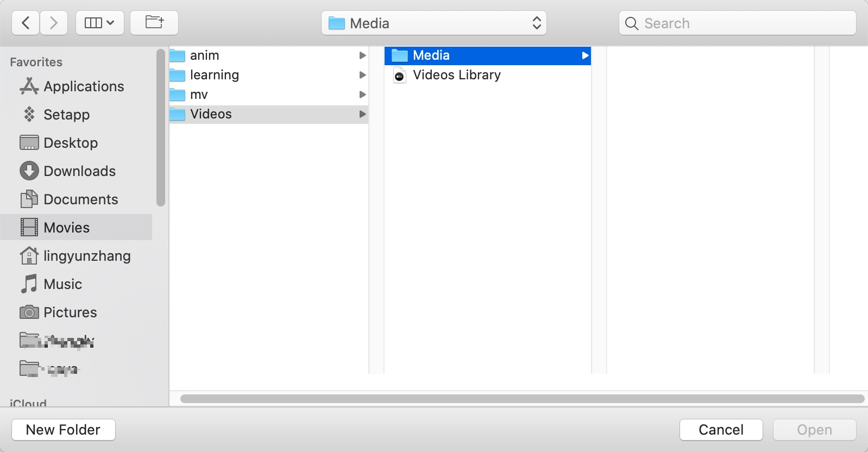This screenshot has width=868, height=452.
Task: Select the learning folder
Action: click(x=214, y=75)
